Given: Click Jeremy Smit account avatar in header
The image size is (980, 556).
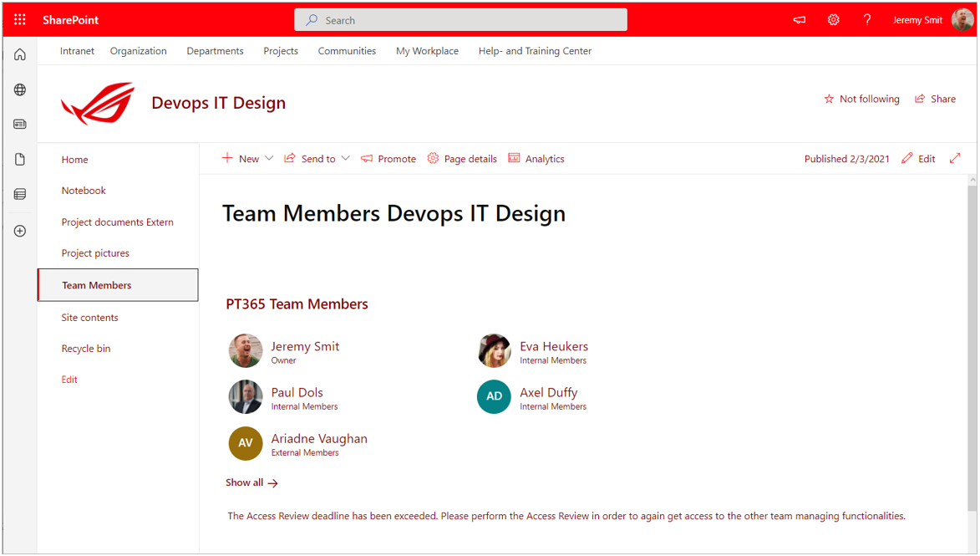Looking at the screenshot, I should point(962,20).
